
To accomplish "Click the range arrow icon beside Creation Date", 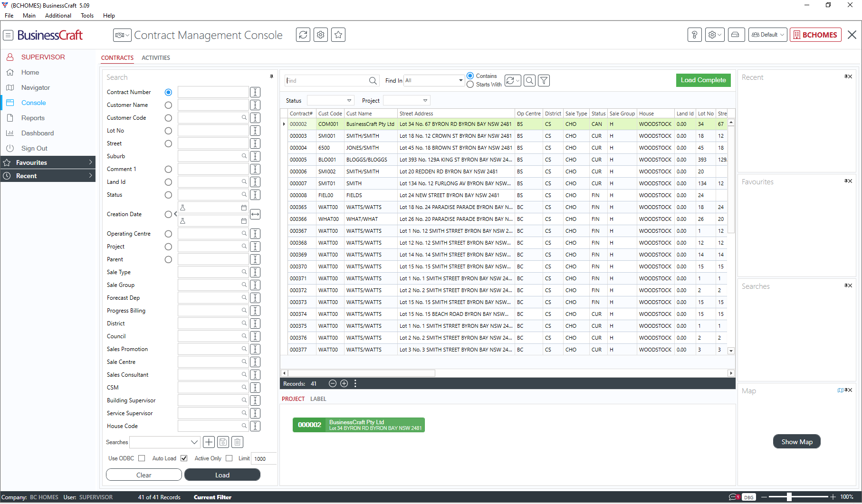I will pos(255,214).
